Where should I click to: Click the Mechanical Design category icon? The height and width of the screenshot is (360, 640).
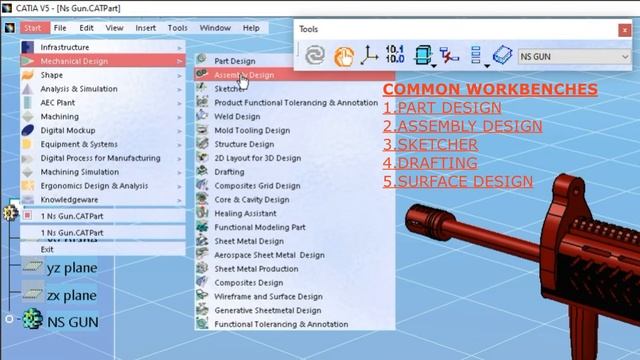[28, 61]
